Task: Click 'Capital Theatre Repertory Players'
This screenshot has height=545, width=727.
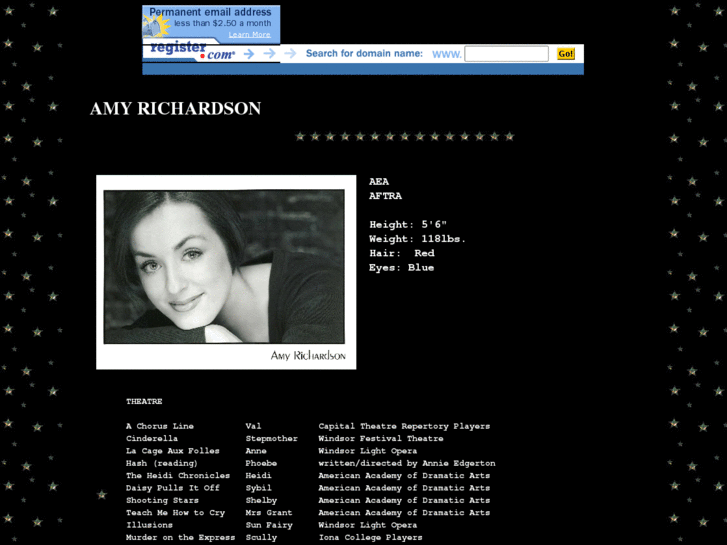Action: 404,426
